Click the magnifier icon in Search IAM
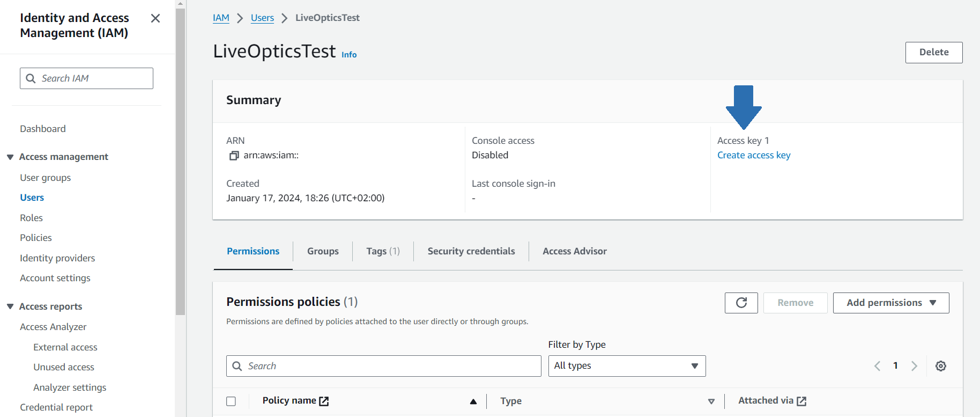This screenshot has width=980, height=417. (31, 78)
